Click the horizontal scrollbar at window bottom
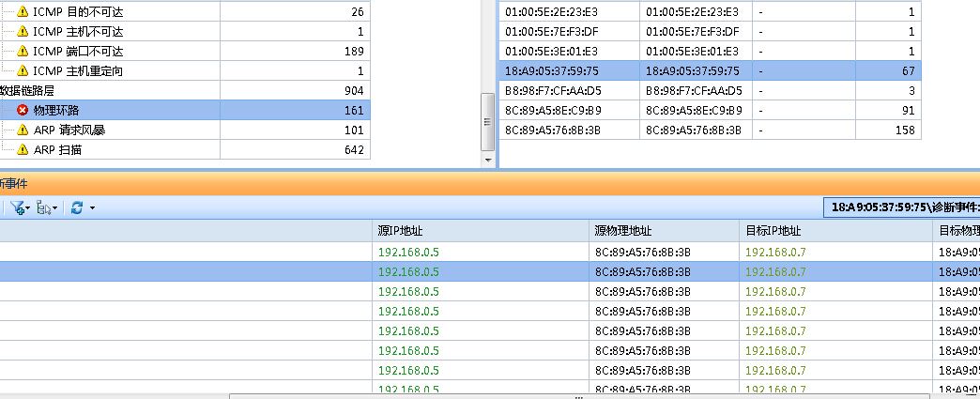 579,396
